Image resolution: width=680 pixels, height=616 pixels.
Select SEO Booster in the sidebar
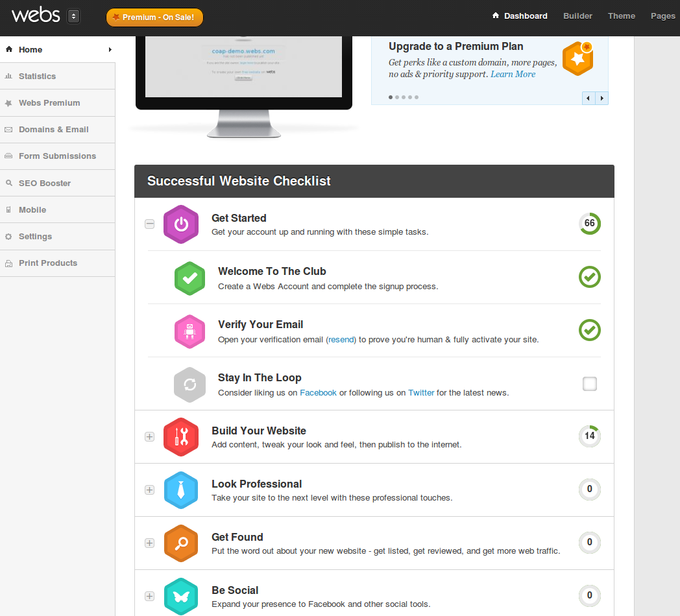(45, 184)
